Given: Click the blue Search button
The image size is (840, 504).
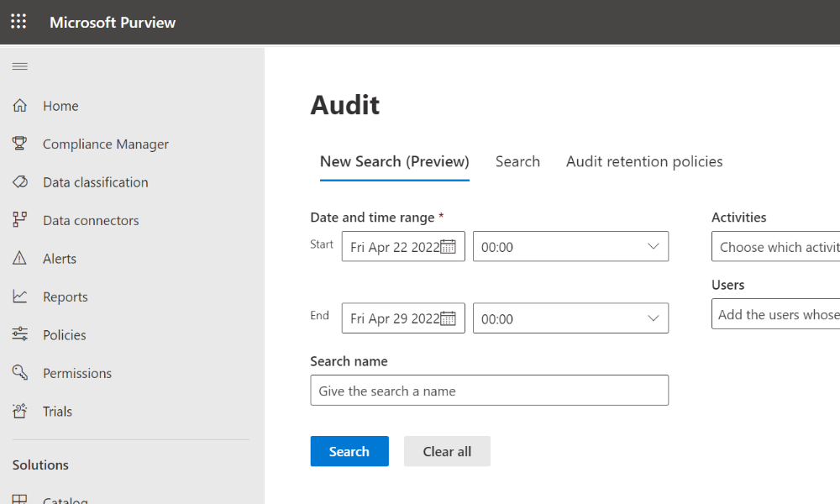Looking at the screenshot, I should point(349,451).
